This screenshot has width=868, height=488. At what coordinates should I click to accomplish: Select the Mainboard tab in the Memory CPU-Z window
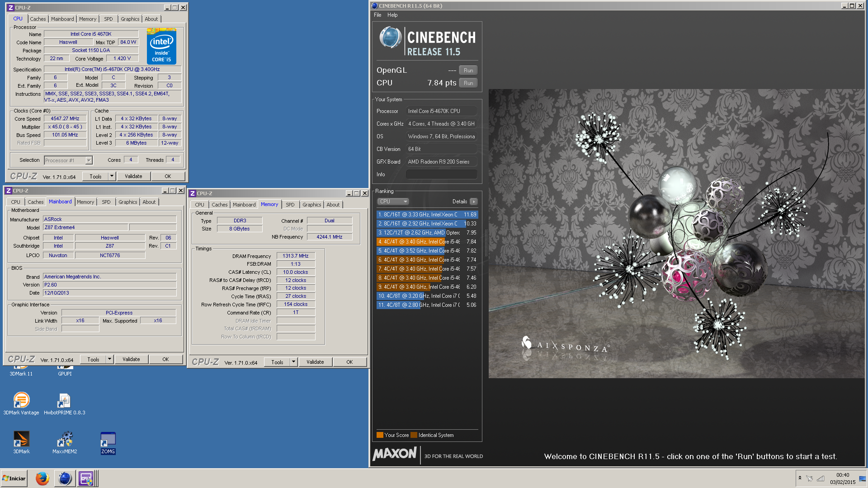tap(244, 205)
